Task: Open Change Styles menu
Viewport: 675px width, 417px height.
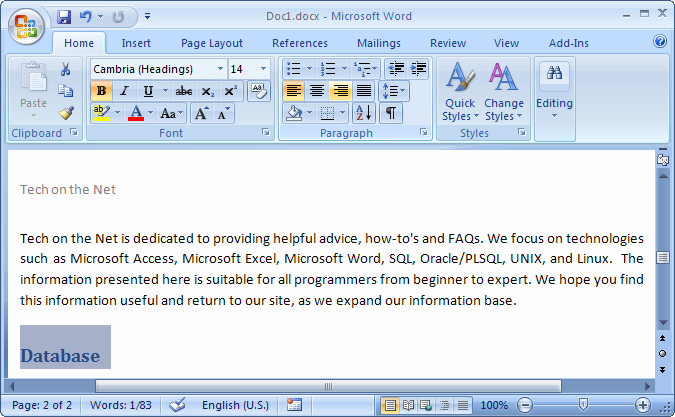Action: tap(504, 91)
